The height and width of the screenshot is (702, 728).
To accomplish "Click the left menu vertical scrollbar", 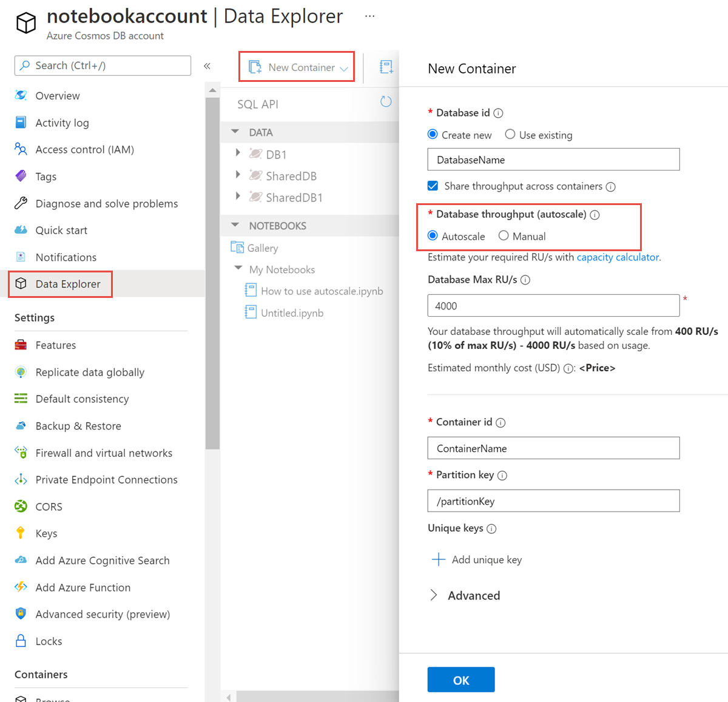I will tap(212, 273).
